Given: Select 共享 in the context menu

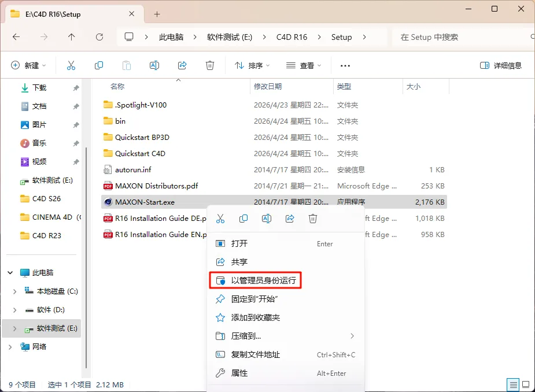Looking at the screenshot, I should pyautogui.click(x=286, y=262).
